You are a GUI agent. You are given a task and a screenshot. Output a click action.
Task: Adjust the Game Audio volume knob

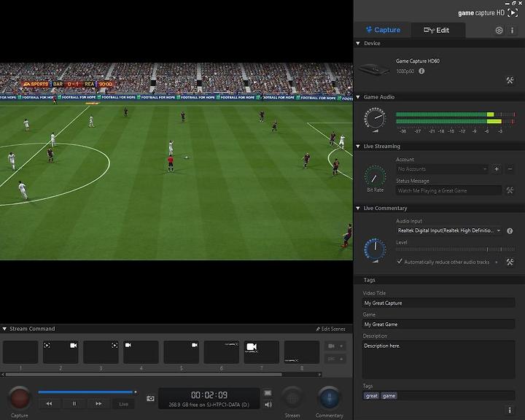tap(375, 119)
